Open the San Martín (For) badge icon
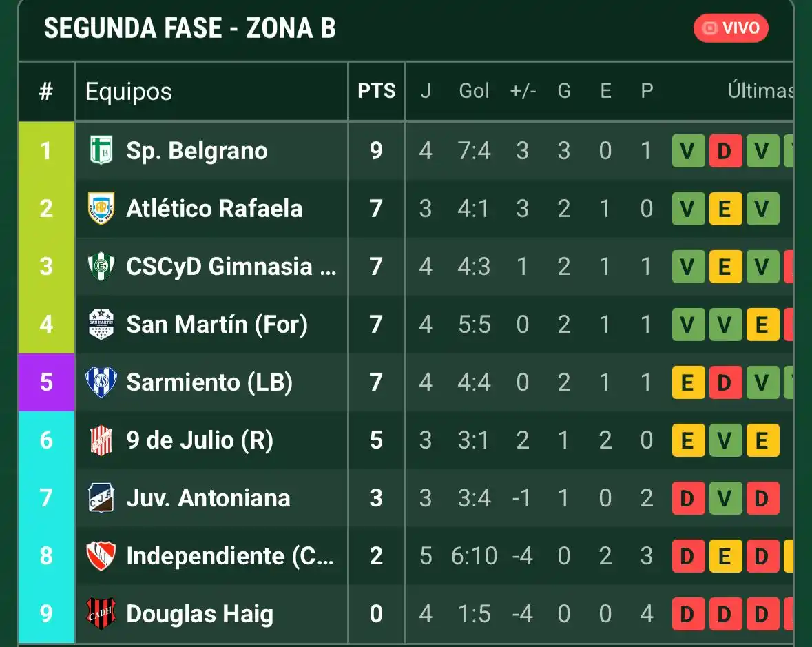812x647 pixels. (101, 324)
